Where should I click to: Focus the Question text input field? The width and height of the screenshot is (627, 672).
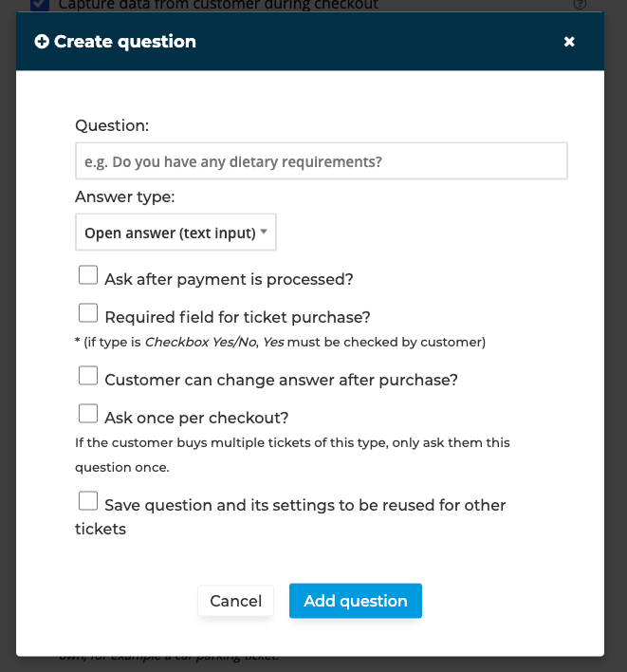[322, 161]
